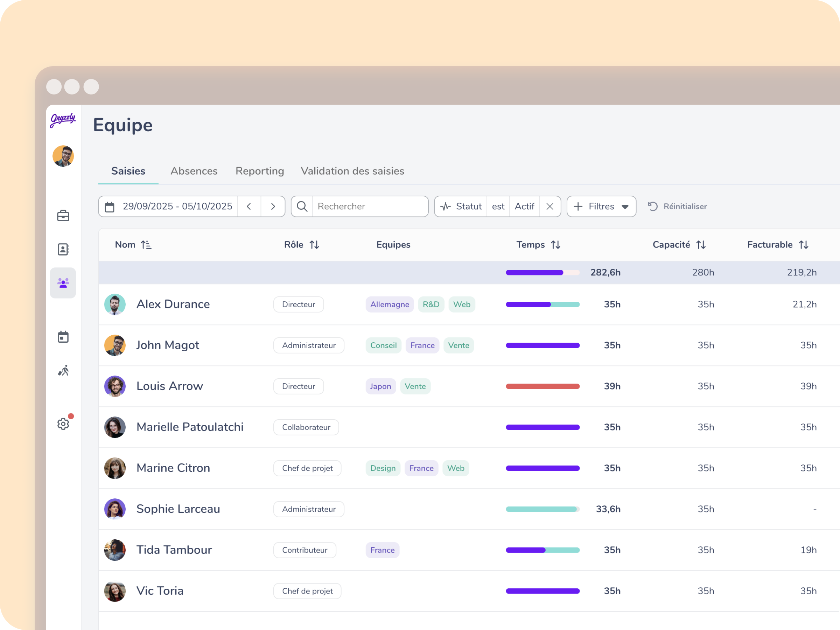Click the running person activity icon
Viewport: 840px width, 630px height.
63,371
